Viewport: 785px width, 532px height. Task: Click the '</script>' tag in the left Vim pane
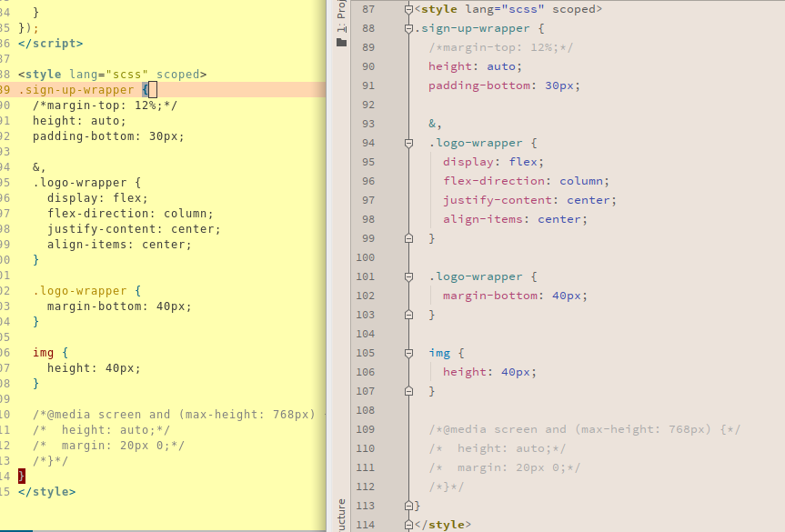click(51, 44)
